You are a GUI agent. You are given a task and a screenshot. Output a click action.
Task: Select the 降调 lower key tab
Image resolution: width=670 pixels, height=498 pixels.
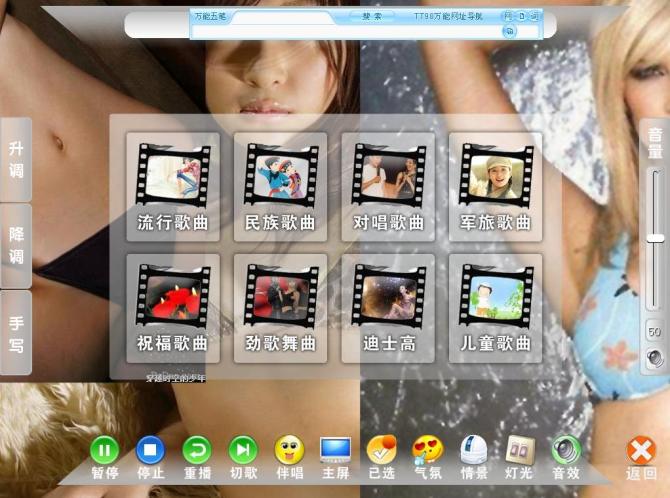[16, 245]
